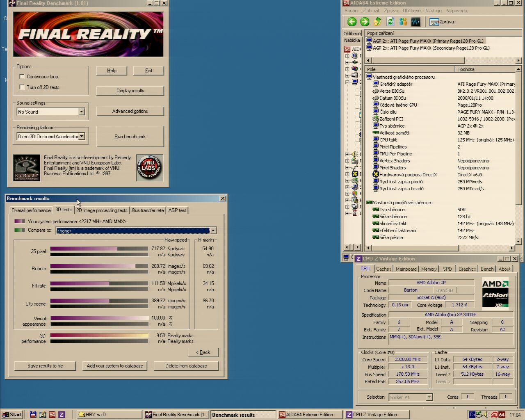Open the CPU-Z Mainboard tab
Viewport: 525px width, 420px height.
point(406,269)
